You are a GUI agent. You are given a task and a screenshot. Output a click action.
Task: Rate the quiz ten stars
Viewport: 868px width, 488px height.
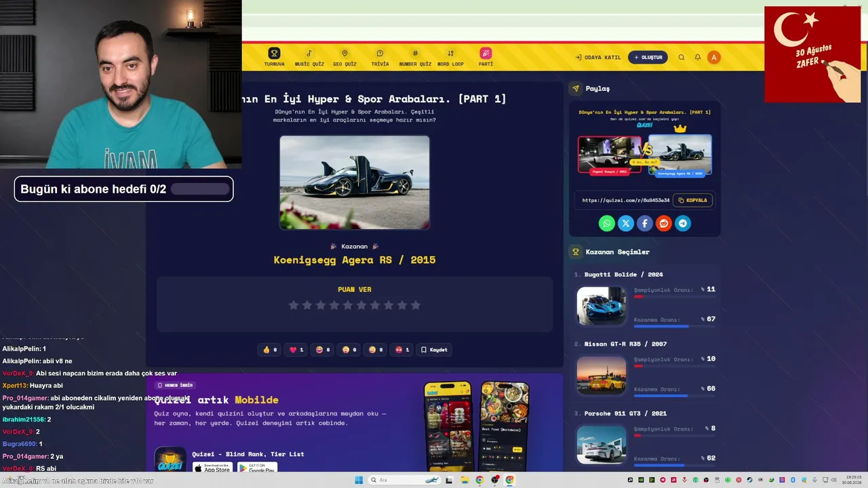coord(416,306)
